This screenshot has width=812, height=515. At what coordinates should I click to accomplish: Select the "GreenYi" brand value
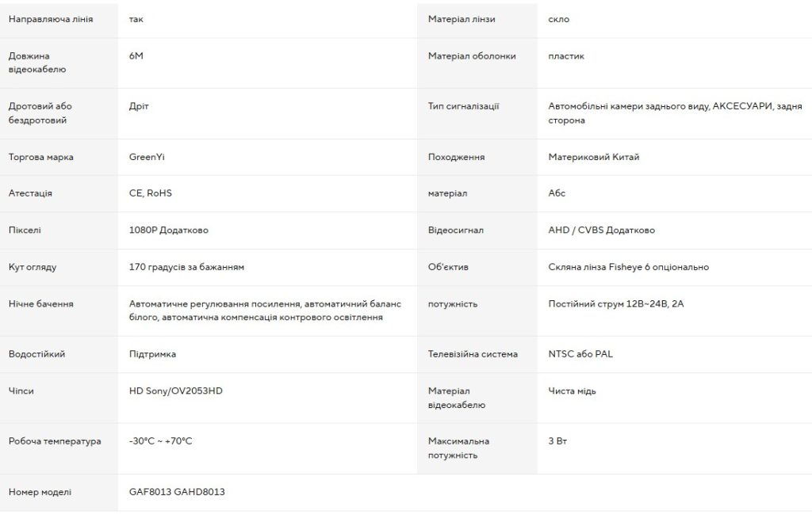coord(147,157)
